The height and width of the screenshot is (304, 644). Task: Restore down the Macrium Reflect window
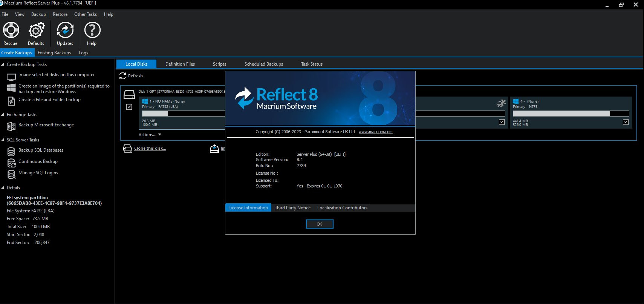(x=621, y=5)
